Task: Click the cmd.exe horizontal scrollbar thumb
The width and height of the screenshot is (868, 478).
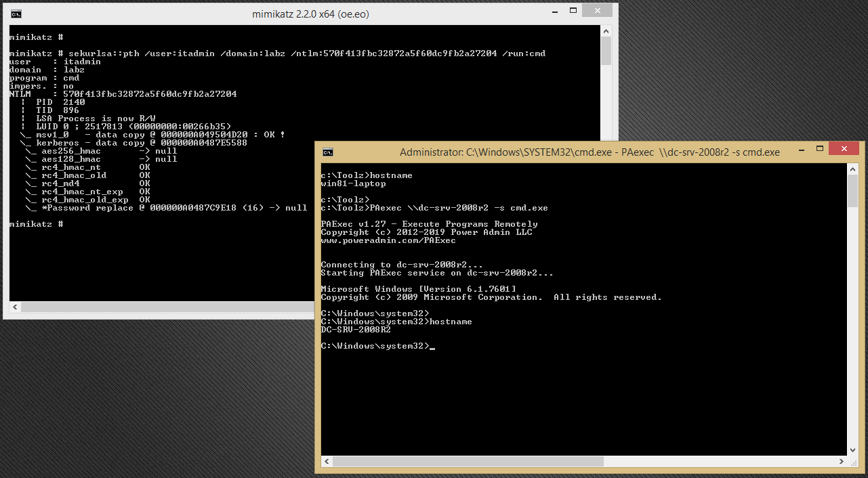Action: coord(468,461)
